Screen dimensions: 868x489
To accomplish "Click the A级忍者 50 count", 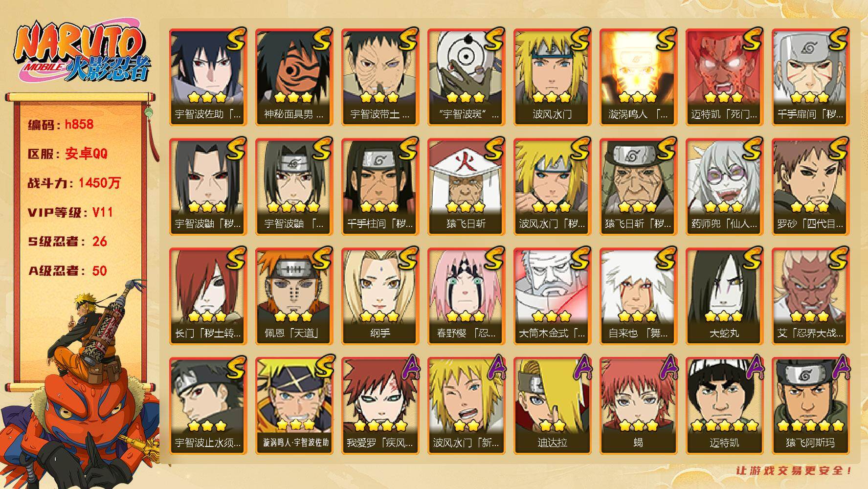I will coord(67,271).
